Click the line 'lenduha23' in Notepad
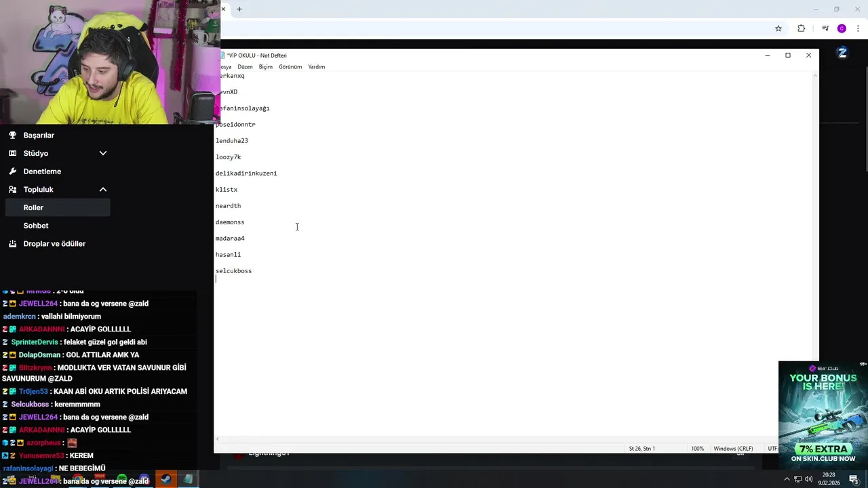This screenshot has height=488, width=868. point(232,141)
